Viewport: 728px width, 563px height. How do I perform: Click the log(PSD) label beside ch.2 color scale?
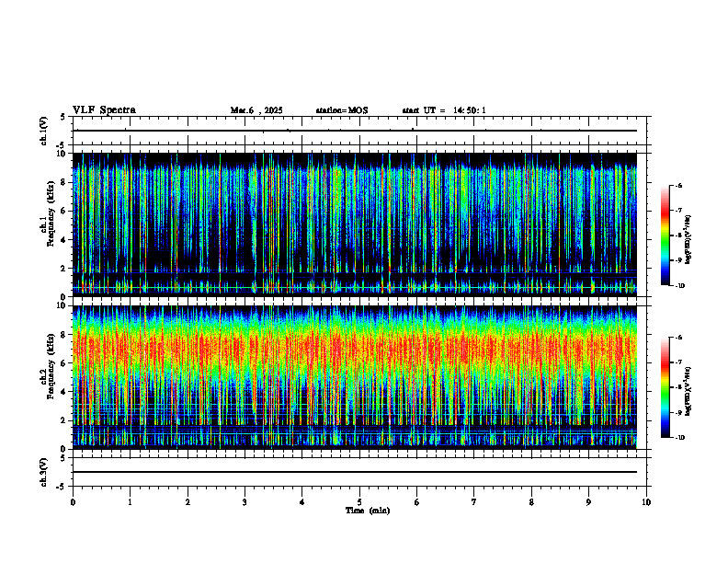[x=688, y=391]
